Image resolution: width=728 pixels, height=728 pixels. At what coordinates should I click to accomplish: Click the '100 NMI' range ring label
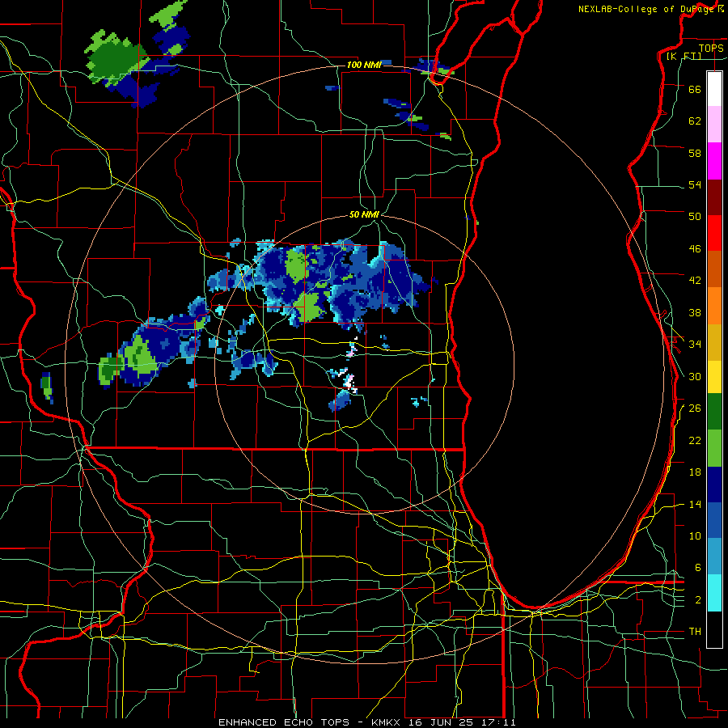click(364, 65)
